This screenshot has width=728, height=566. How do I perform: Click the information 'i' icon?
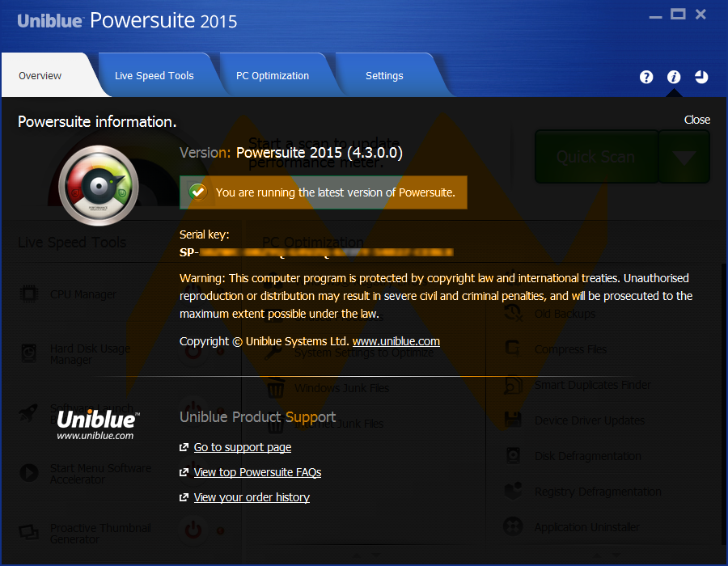(x=674, y=77)
